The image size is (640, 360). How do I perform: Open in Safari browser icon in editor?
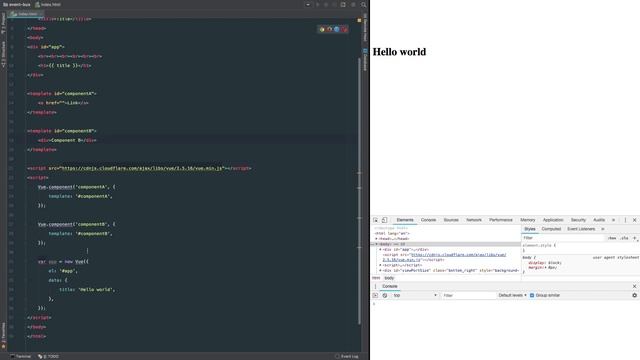coord(337,29)
